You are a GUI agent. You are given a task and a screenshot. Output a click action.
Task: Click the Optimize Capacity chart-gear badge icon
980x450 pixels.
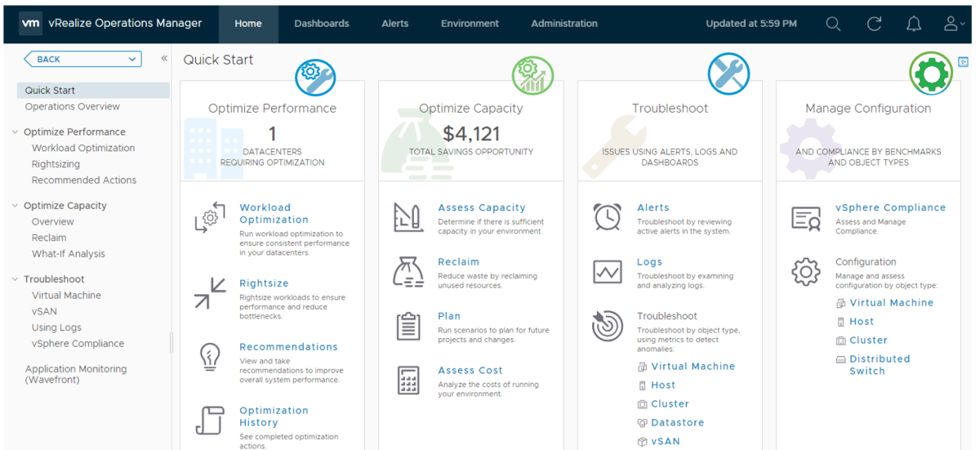[x=532, y=75]
